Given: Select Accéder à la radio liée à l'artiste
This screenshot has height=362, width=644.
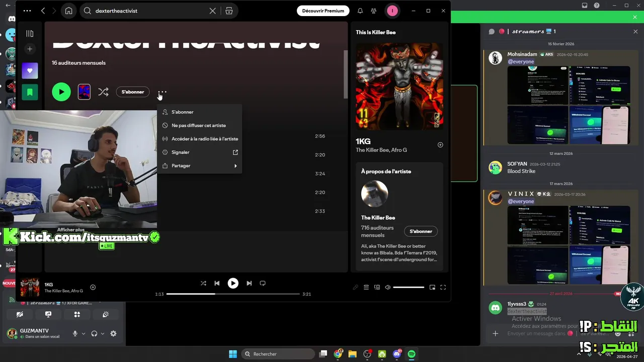Looking at the screenshot, I should click(200, 139).
